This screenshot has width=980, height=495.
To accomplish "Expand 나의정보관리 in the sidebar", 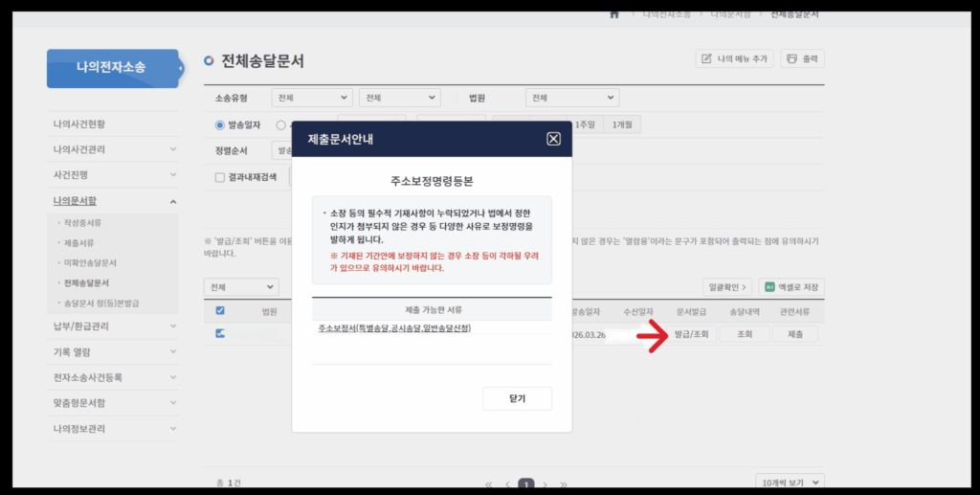I will [x=113, y=429].
